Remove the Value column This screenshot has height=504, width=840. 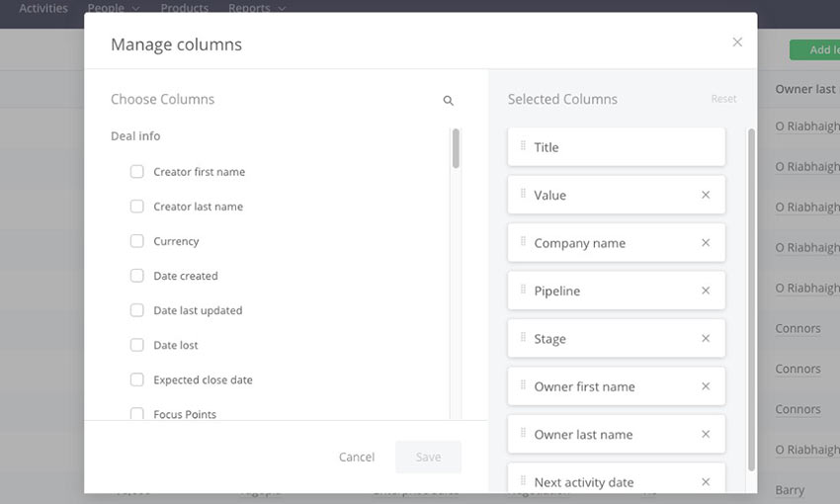pyautogui.click(x=706, y=195)
